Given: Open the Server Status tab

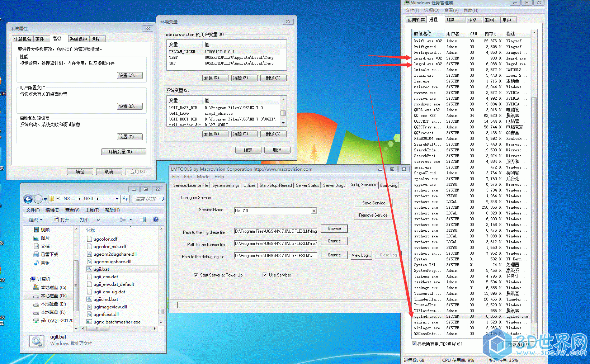Looking at the screenshot, I should pyautogui.click(x=307, y=185).
